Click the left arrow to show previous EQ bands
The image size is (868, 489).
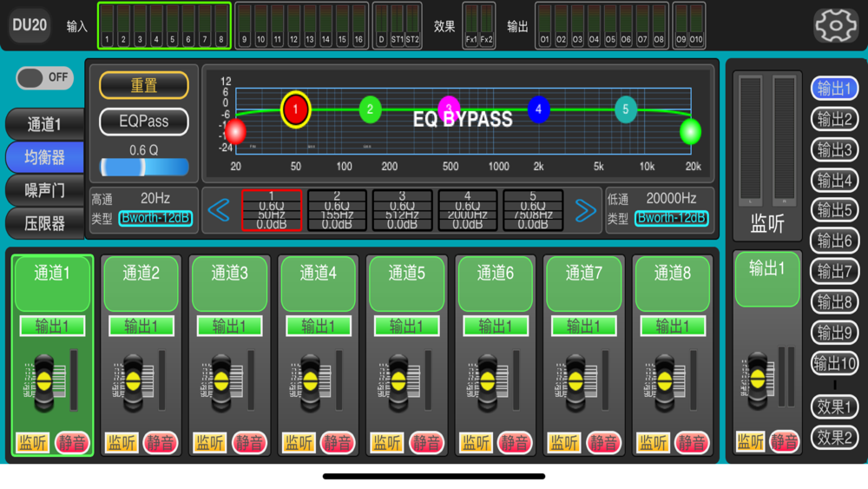(x=219, y=210)
